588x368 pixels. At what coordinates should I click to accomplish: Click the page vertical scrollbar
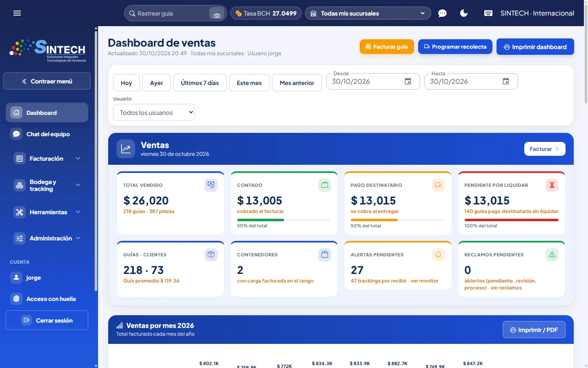[586, 53]
